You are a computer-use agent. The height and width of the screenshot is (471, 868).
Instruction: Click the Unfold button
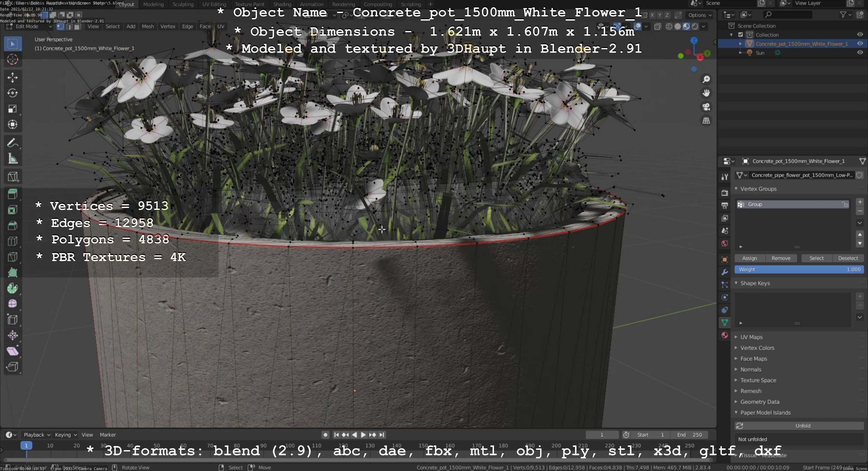tap(799, 426)
